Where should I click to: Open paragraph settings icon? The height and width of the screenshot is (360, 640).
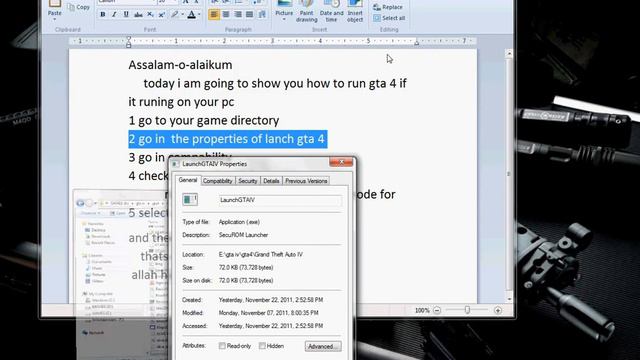[x=262, y=15]
